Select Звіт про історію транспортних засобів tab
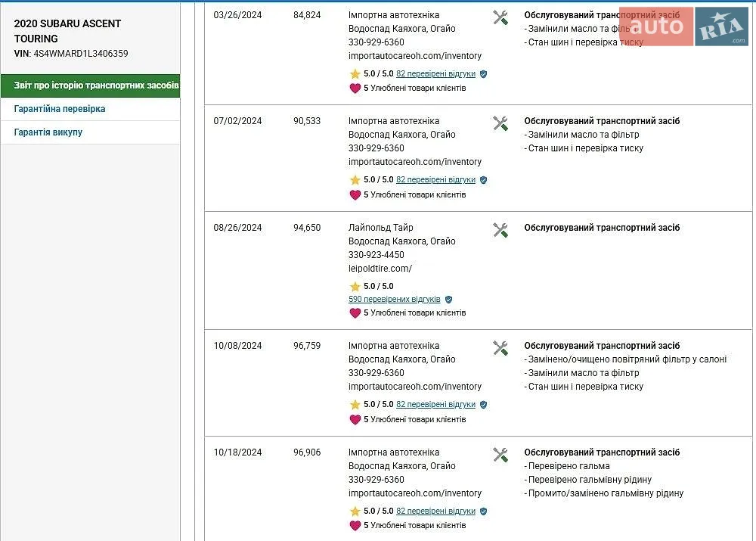Viewport: 756px width, 541px height. click(90, 86)
